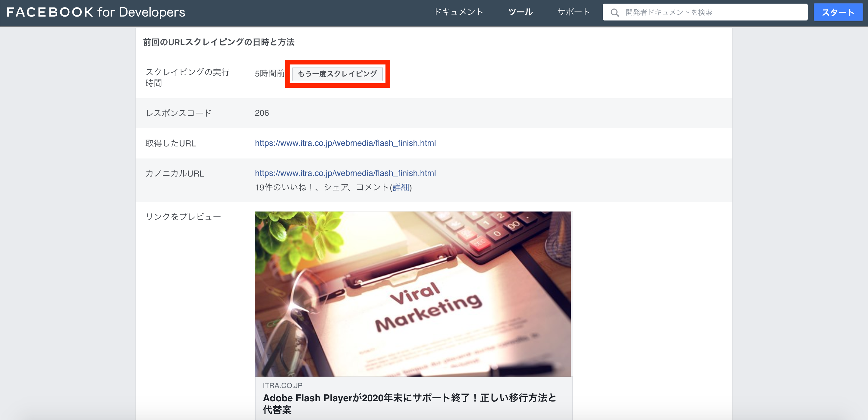The image size is (868, 420).
Task: Click the 詳細 link
Action: coord(401,187)
